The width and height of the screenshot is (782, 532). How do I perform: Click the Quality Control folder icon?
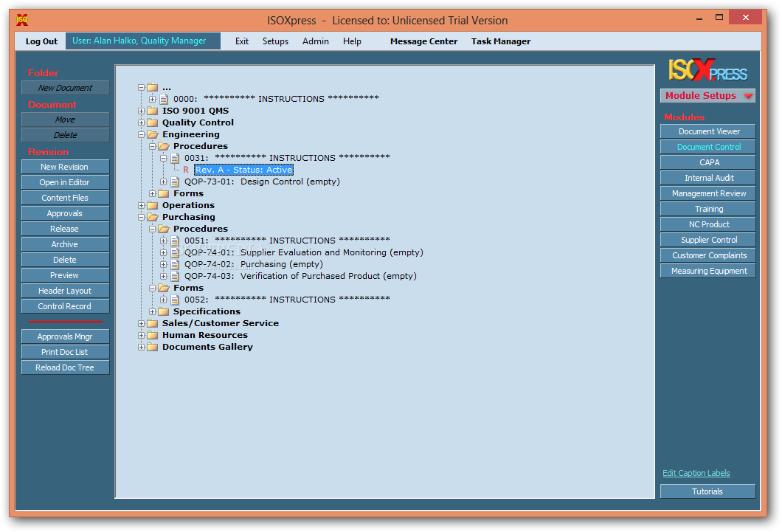[x=153, y=122]
